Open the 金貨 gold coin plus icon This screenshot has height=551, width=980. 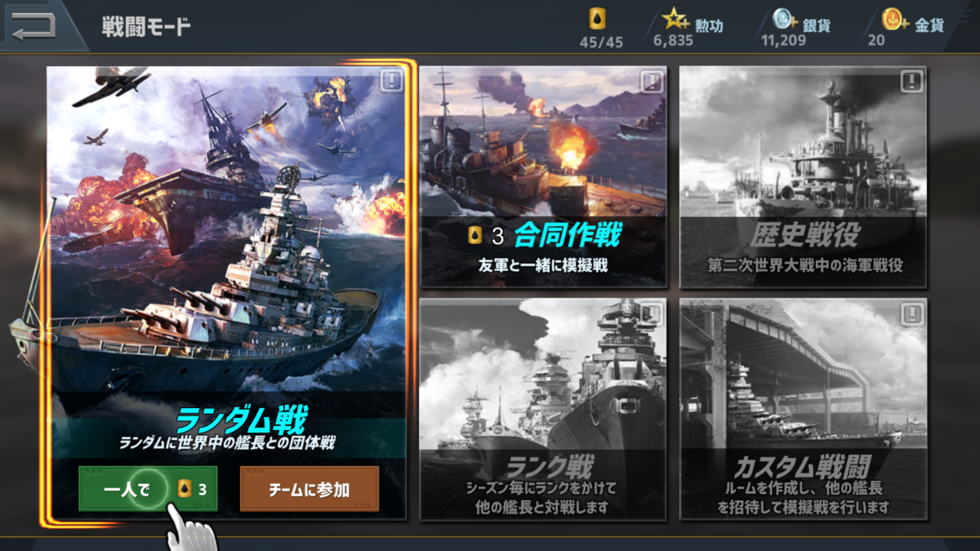(896, 20)
